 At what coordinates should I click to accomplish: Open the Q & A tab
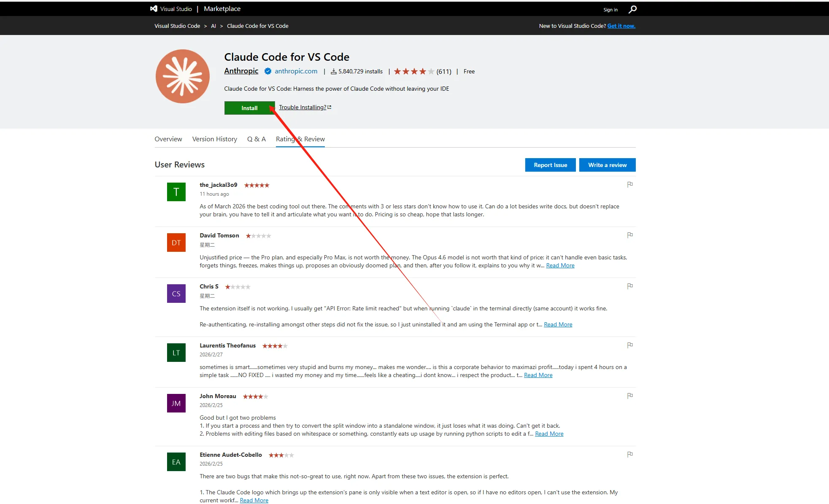tap(256, 139)
